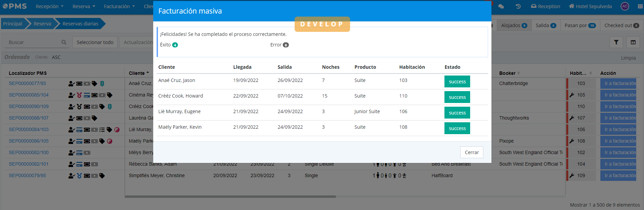
Task: Expand the Facturación dropdown menu
Action: 119,6
